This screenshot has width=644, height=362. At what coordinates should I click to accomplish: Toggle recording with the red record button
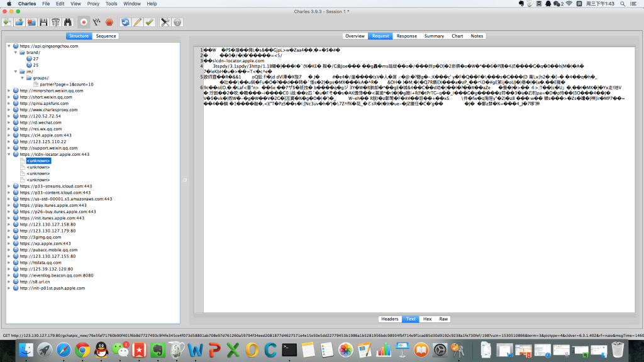click(x=84, y=22)
